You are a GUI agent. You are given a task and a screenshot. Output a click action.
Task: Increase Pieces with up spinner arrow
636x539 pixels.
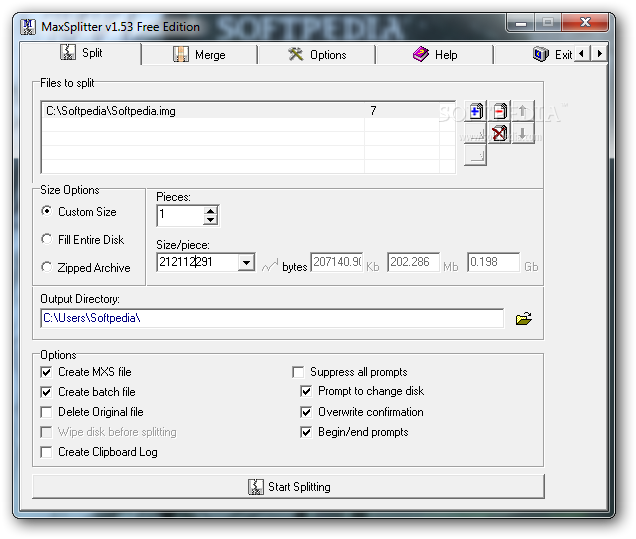[210, 211]
